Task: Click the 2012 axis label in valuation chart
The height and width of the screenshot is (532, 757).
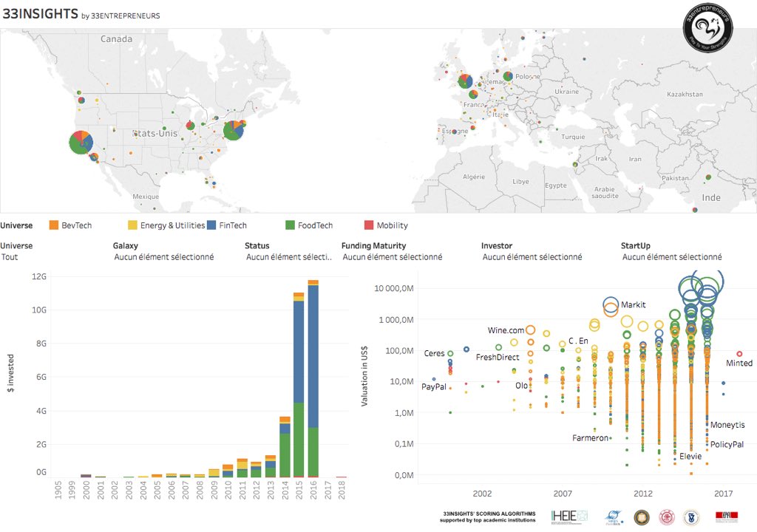Action: (x=643, y=494)
